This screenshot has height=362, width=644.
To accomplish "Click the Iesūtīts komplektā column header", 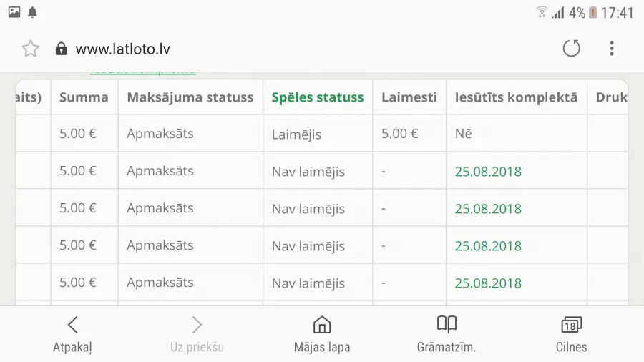I will 516,97.
